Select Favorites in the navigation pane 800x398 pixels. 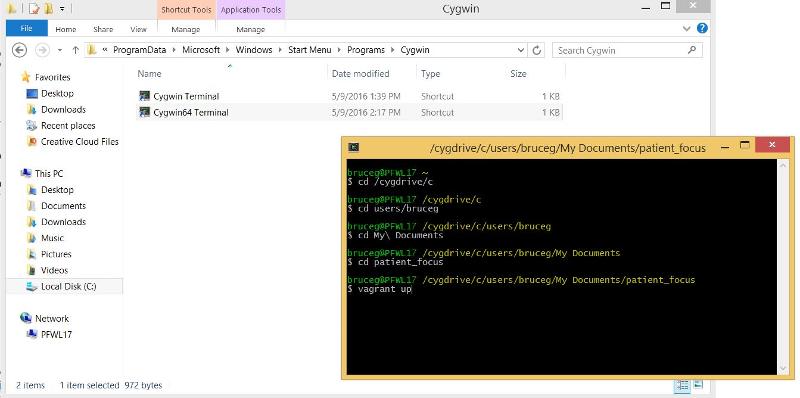click(53, 78)
